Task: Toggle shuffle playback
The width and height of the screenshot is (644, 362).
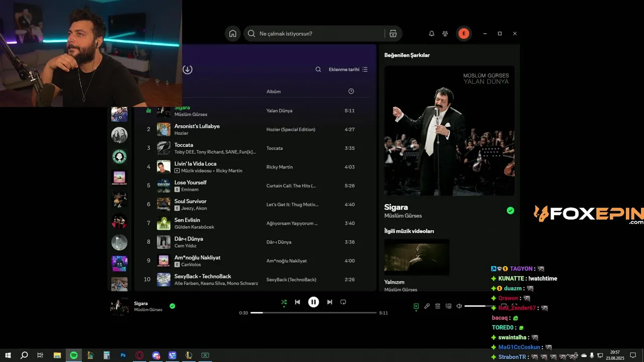Action: (x=284, y=302)
